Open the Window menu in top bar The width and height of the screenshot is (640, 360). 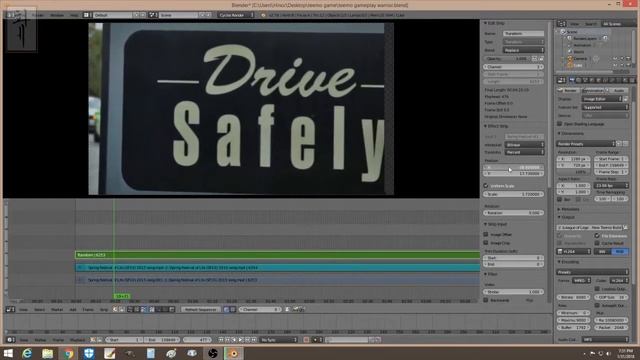coord(57,15)
